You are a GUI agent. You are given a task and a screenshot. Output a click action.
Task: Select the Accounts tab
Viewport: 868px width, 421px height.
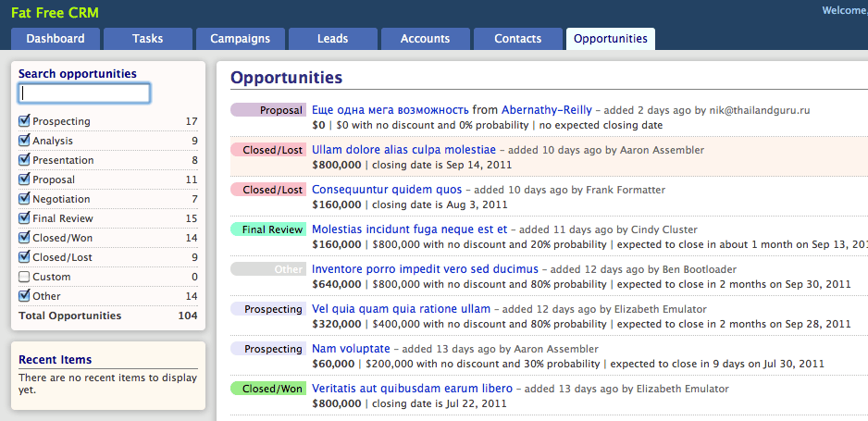425,39
